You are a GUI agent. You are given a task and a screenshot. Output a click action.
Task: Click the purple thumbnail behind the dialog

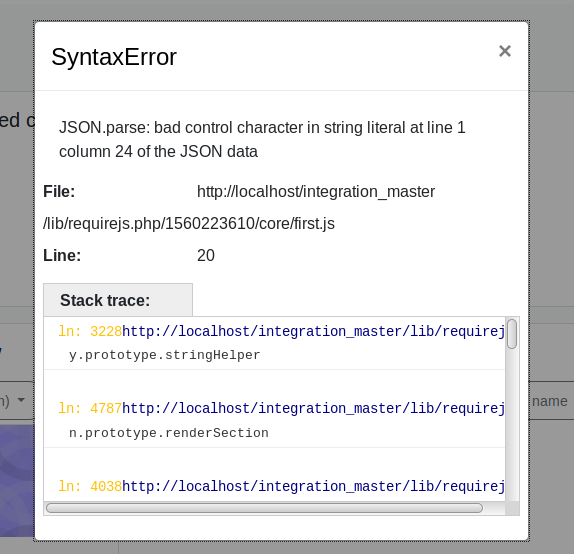pyautogui.click(x=17, y=480)
